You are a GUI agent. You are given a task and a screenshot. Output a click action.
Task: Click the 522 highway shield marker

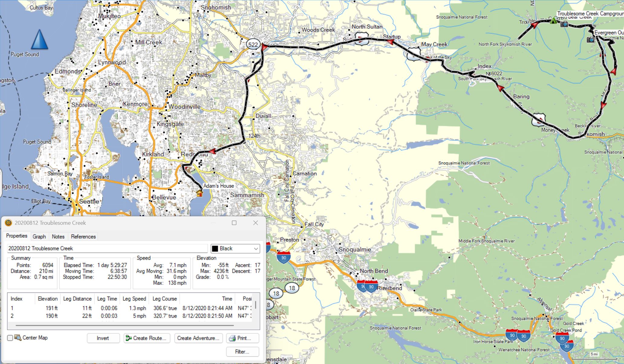pos(253,45)
